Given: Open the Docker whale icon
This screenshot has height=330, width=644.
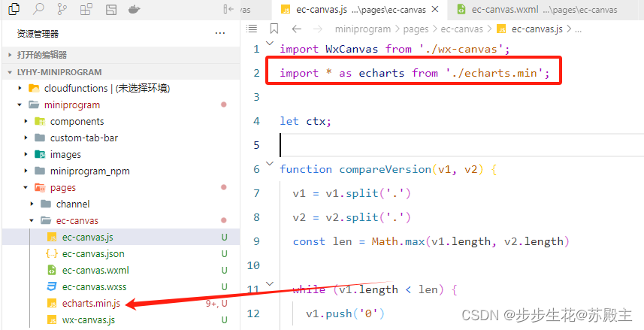Looking at the screenshot, I should (x=135, y=9).
